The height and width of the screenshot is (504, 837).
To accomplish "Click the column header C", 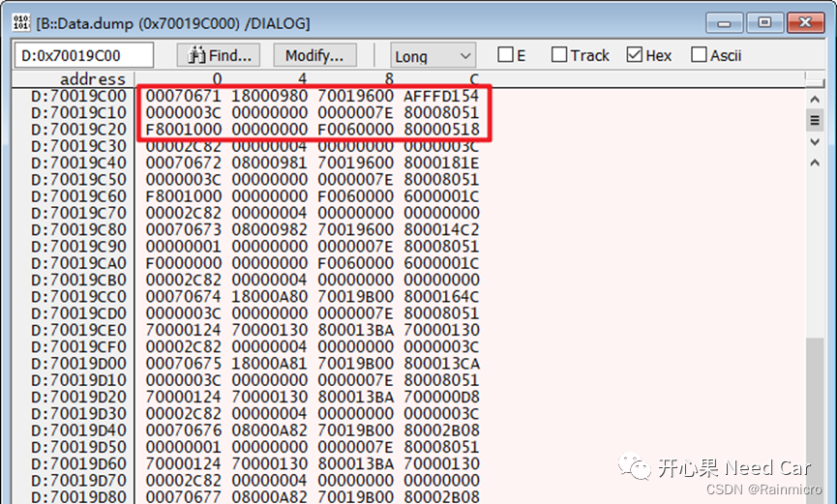I will (474, 79).
